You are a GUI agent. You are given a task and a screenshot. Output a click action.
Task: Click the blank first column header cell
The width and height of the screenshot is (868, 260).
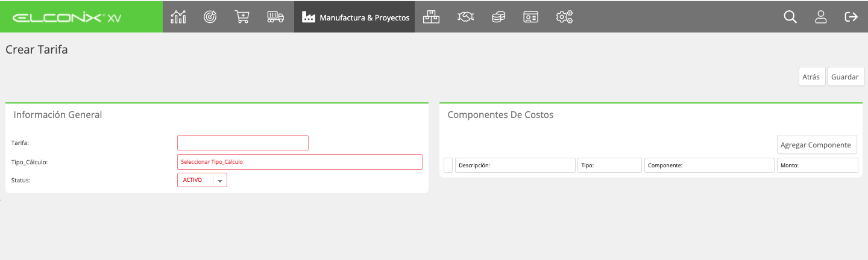coord(448,166)
